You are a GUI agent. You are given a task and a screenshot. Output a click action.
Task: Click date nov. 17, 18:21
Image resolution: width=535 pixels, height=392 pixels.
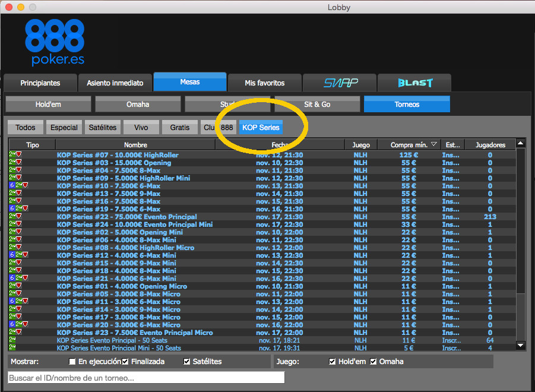point(280,340)
